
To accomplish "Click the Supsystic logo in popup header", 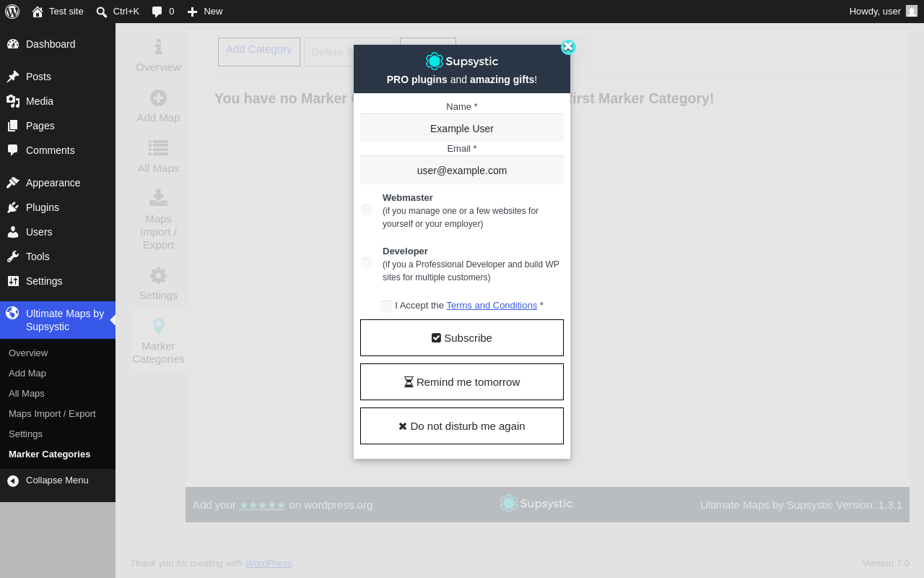I will pos(462,61).
